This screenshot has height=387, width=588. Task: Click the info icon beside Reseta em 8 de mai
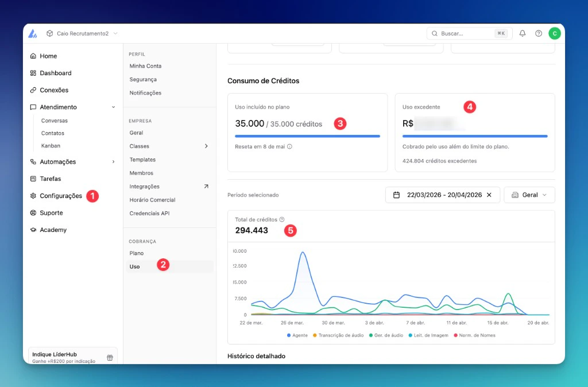(x=289, y=146)
